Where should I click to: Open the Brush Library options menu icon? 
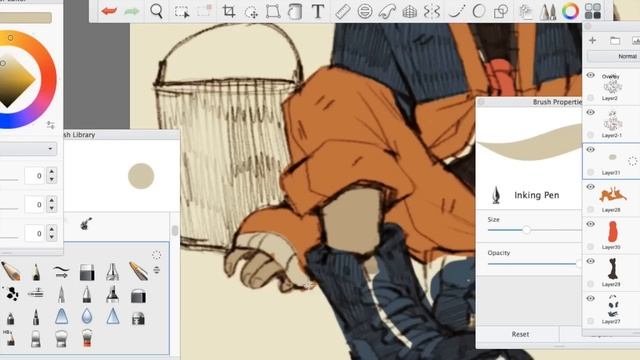[x=156, y=270]
